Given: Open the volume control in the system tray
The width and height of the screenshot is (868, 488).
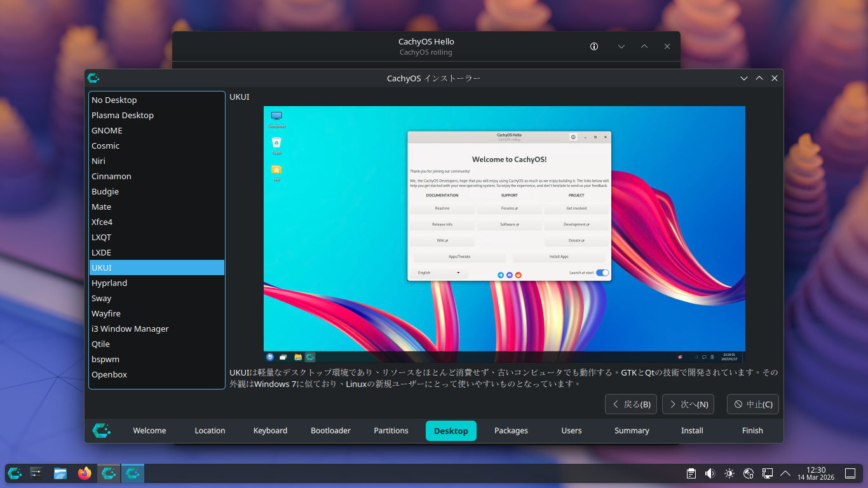Looking at the screenshot, I should (710, 473).
